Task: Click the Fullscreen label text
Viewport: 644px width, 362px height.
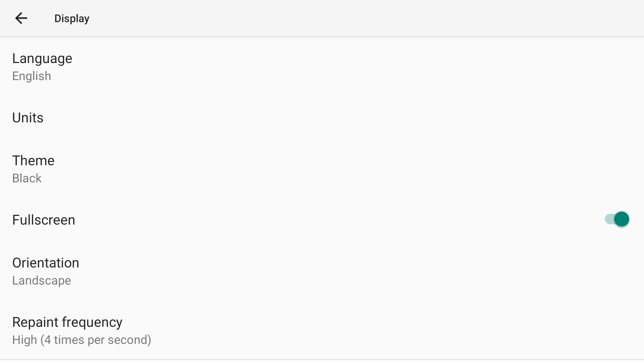Action: (x=44, y=220)
